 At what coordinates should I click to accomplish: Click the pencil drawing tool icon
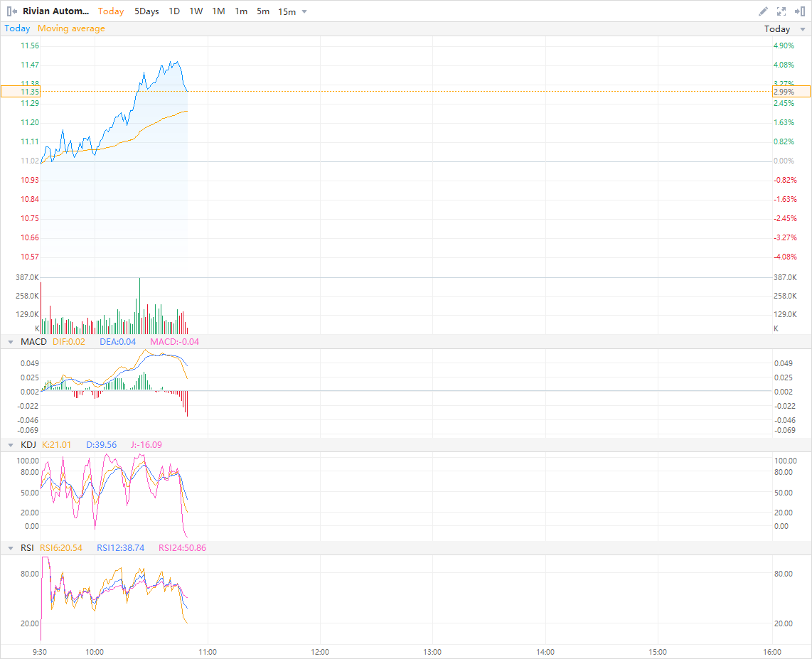pyautogui.click(x=763, y=11)
